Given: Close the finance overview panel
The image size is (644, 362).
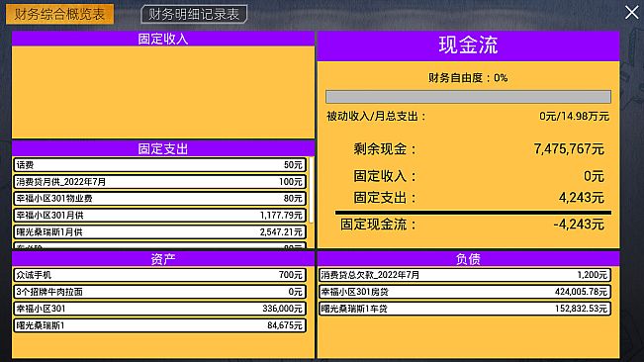Looking at the screenshot, I should click(632, 12).
